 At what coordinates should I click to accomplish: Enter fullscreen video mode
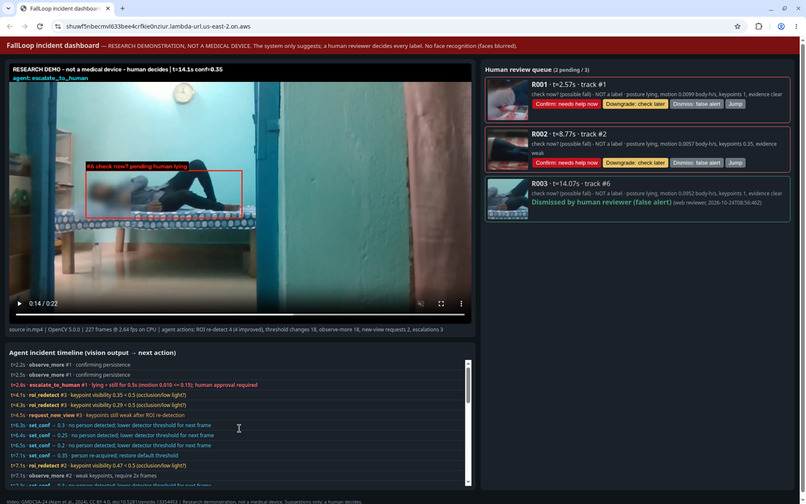(x=441, y=303)
